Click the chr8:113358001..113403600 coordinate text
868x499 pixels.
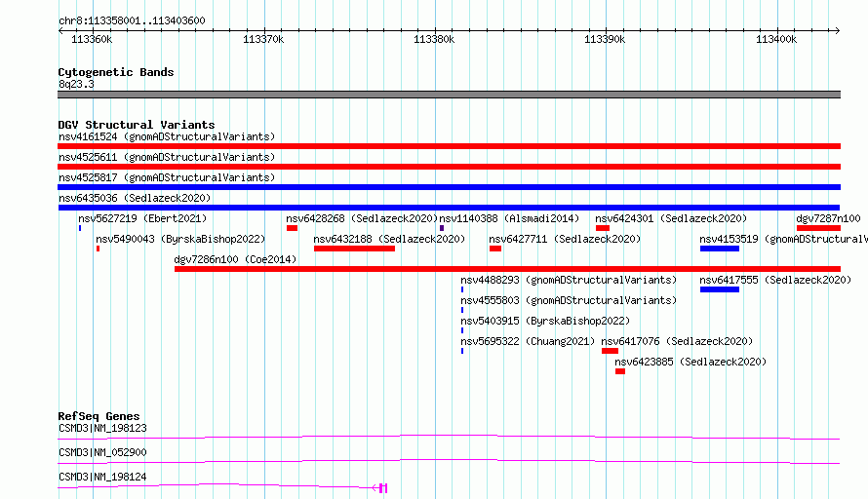point(132,20)
